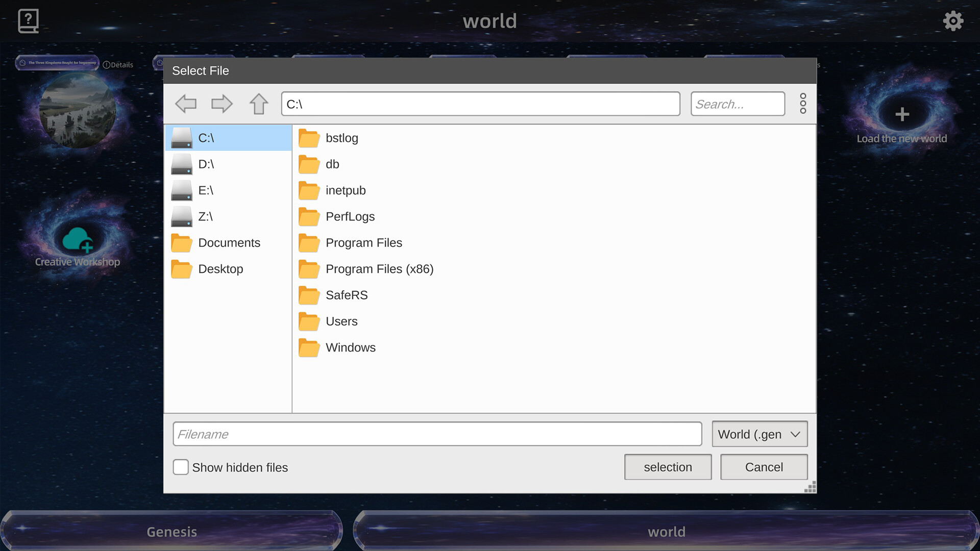Select the C:\ drive in sidebar
Image resolution: width=980 pixels, height=551 pixels.
click(x=206, y=137)
